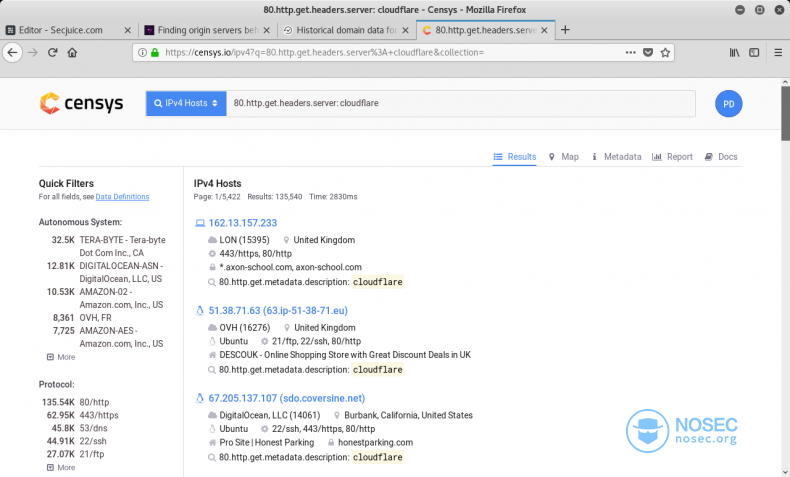Close the Censys tab
Viewport: 790px width, 477px height.
tap(544, 30)
